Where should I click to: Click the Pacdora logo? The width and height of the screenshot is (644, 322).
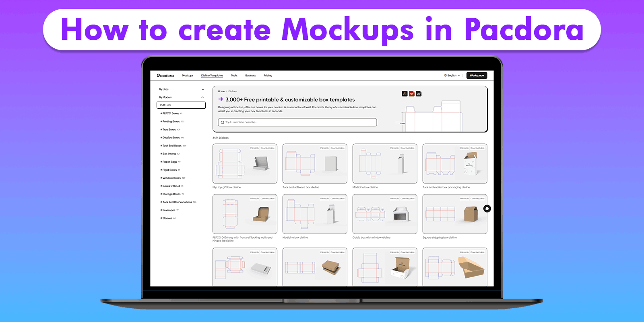(165, 76)
